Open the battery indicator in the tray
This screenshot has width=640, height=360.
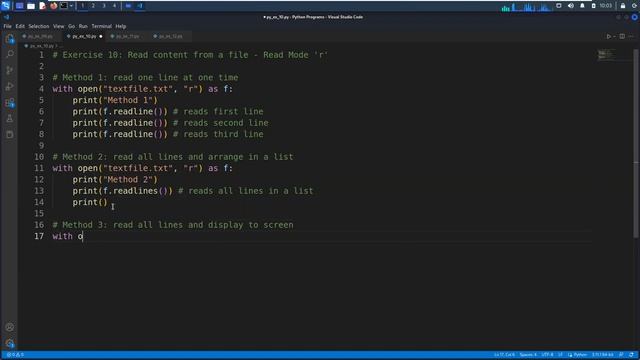(x=593, y=6)
